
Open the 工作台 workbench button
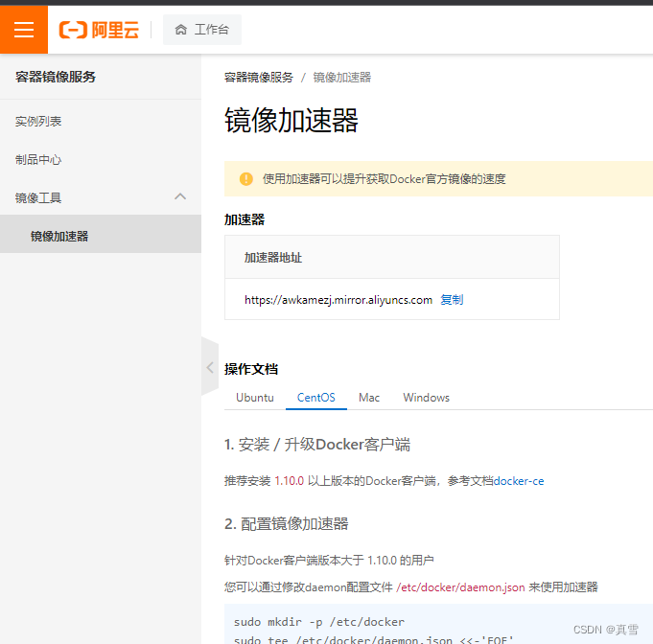(x=202, y=30)
